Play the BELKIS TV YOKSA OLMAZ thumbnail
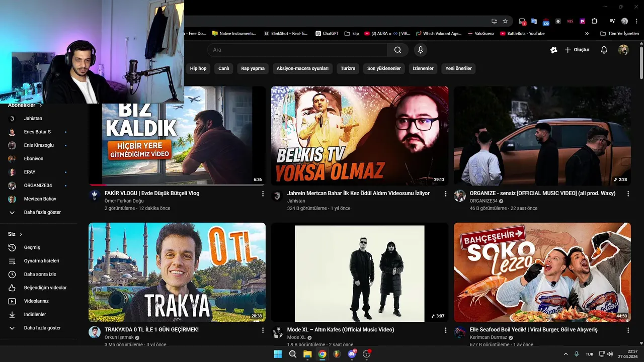 coord(360,136)
